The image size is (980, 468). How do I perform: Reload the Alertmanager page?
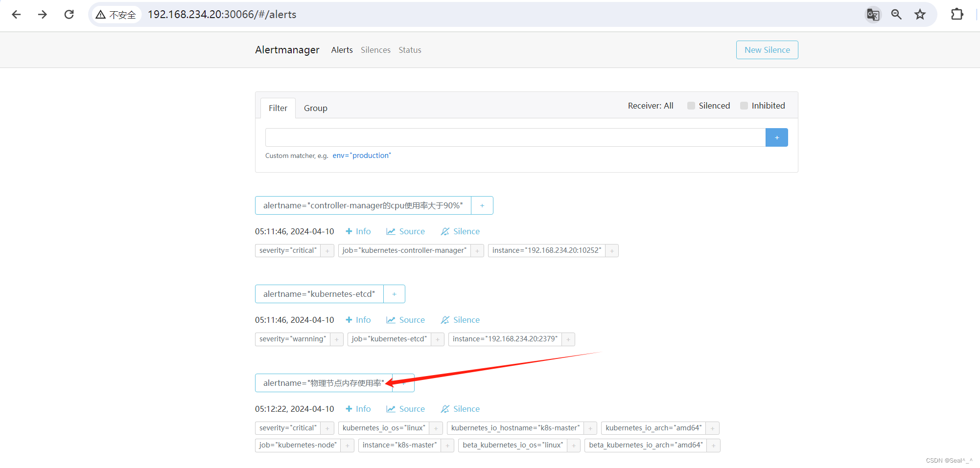point(69,15)
